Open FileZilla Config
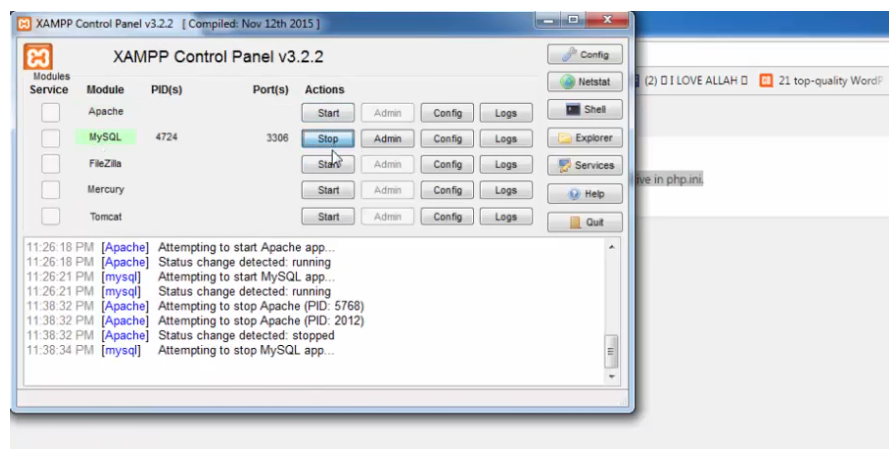 [447, 164]
